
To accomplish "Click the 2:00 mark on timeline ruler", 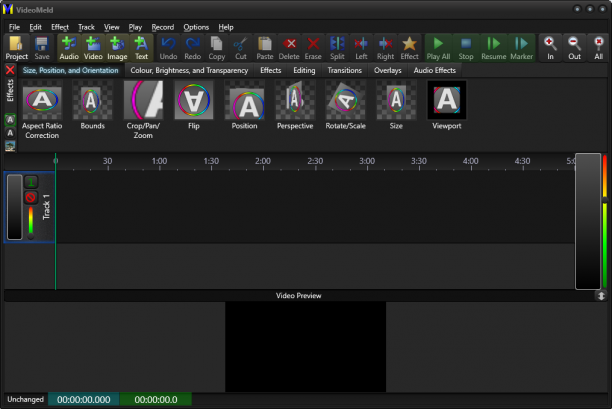I will (x=263, y=161).
